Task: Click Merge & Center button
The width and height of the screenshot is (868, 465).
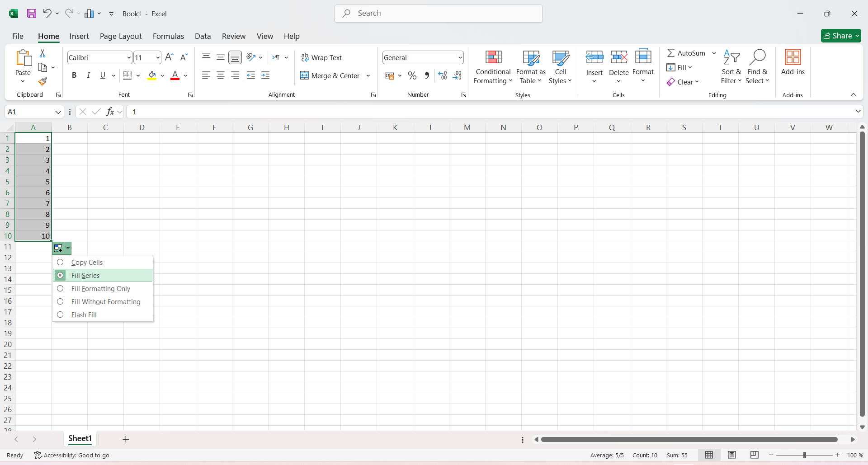Action: tap(330, 75)
